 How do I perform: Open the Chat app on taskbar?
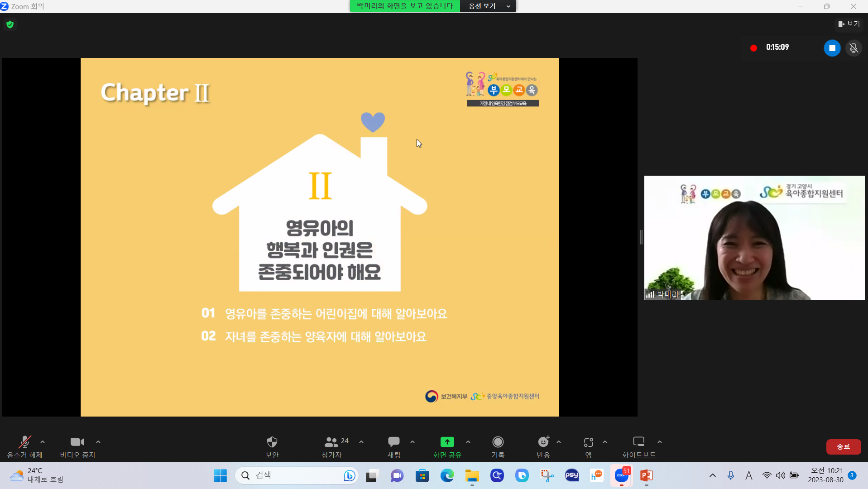pyautogui.click(x=397, y=475)
